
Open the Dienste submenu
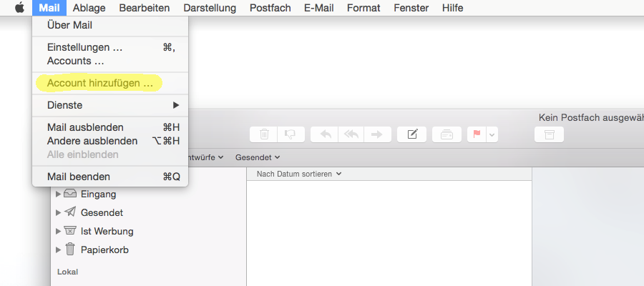(x=110, y=105)
